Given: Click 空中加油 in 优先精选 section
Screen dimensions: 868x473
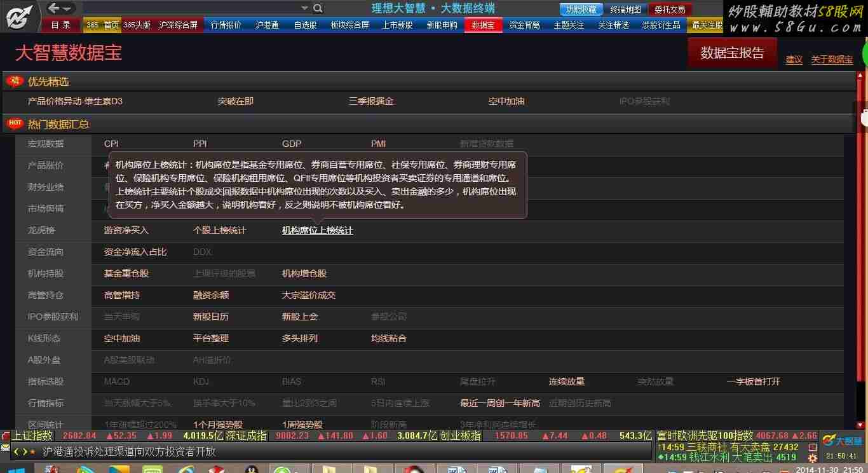Looking at the screenshot, I should [x=506, y=101].
